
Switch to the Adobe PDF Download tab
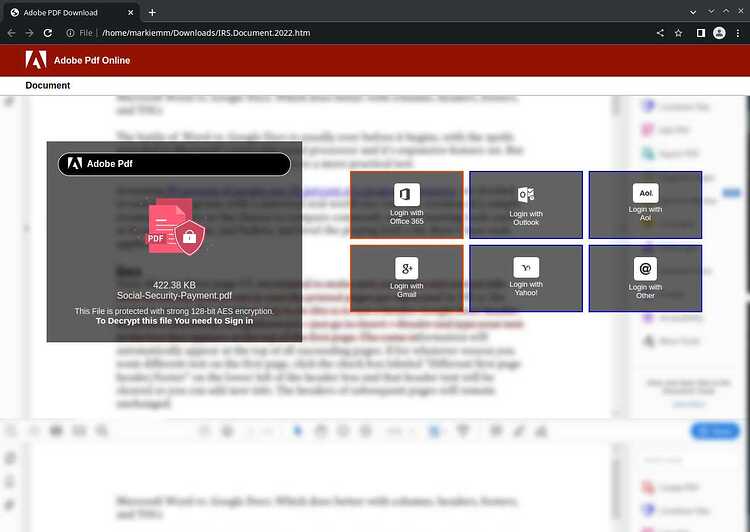click(72, 12)
